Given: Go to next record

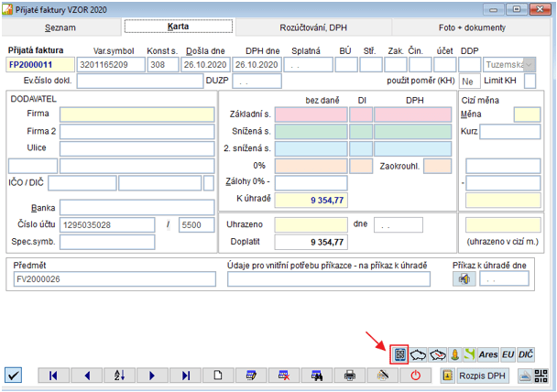Looking at the screenshot, I should coord(152,376).
